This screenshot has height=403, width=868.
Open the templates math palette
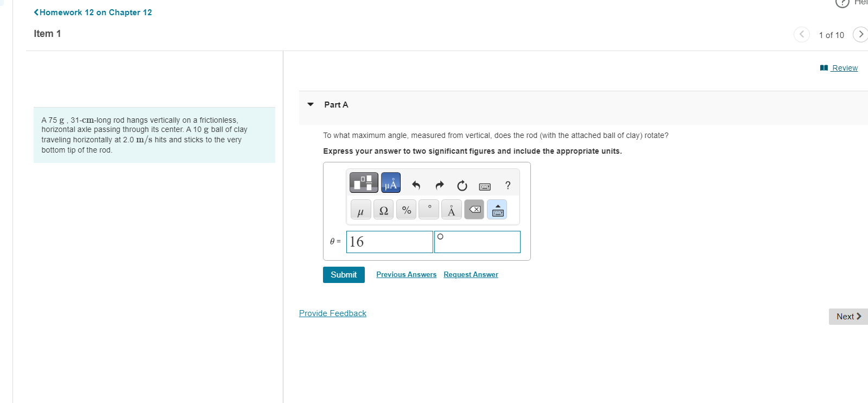[x=364, y=182]
